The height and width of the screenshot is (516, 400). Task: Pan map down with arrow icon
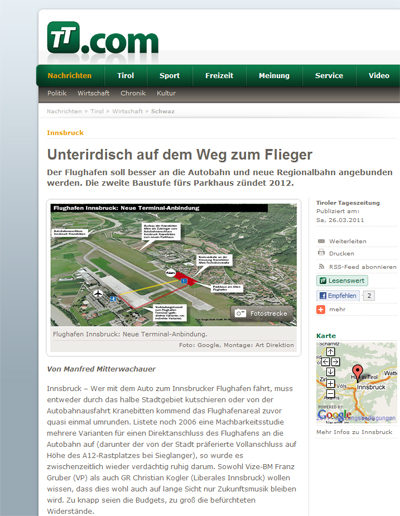pyautogui.click(x=330, y=372)
